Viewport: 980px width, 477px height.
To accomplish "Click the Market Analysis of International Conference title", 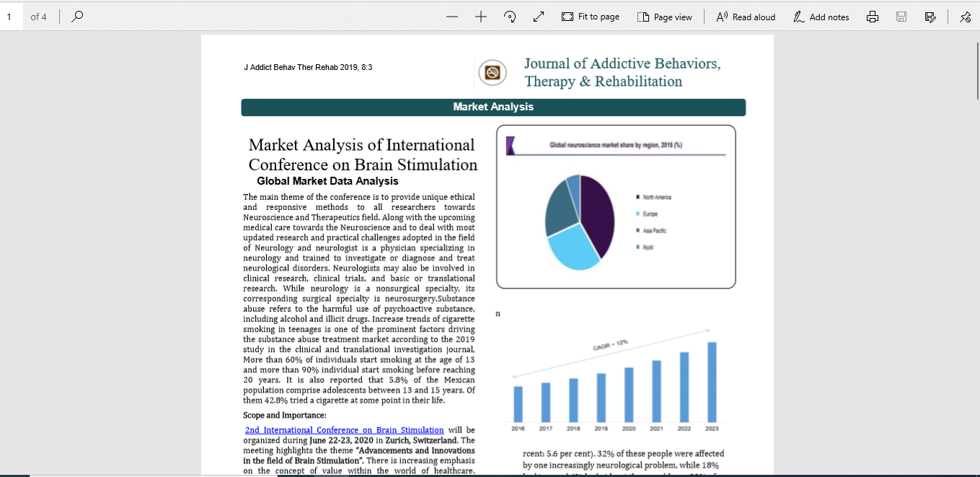I will coord(363,154).
